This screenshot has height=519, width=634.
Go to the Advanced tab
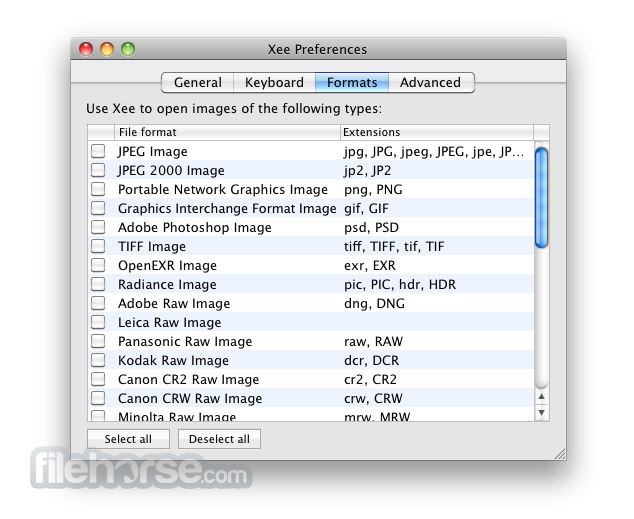pos(431,82)
